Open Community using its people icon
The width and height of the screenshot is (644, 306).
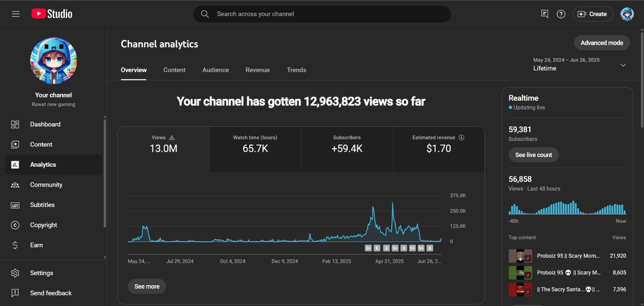(15, 185)
